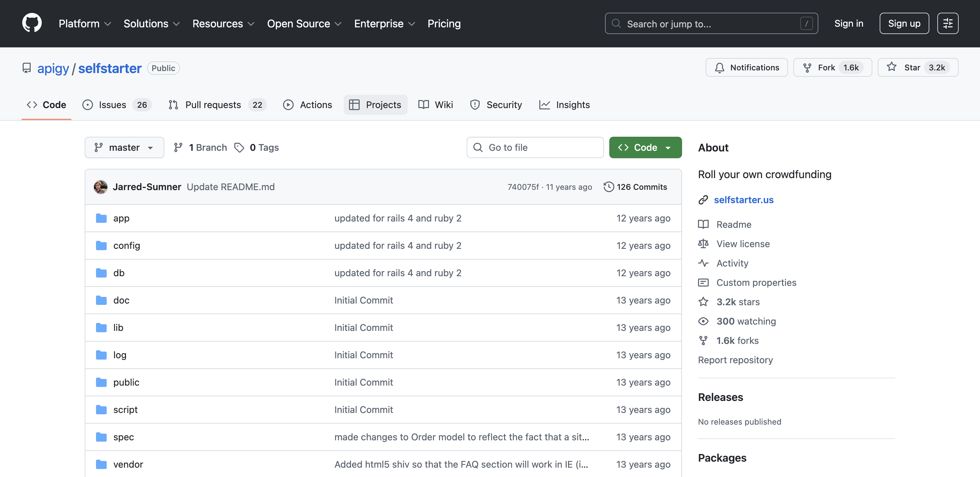This screenshot has height=477, width=980.
Task: Open the master branch dropdown
Action: click(x=124, y=147)
